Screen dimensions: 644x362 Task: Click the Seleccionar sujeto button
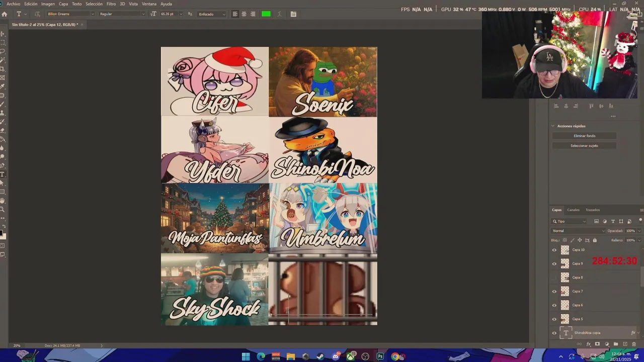tap(584, 145)
